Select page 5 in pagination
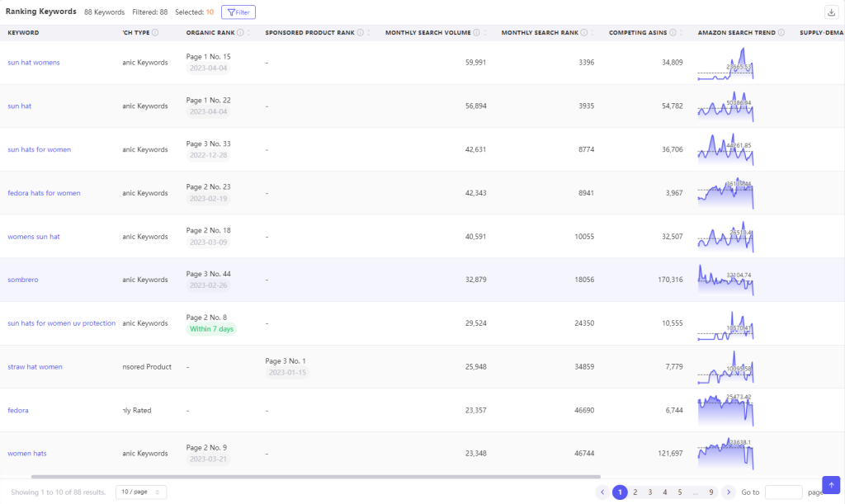This screenshot has height=504, width=845. click(x=680, y=492)
